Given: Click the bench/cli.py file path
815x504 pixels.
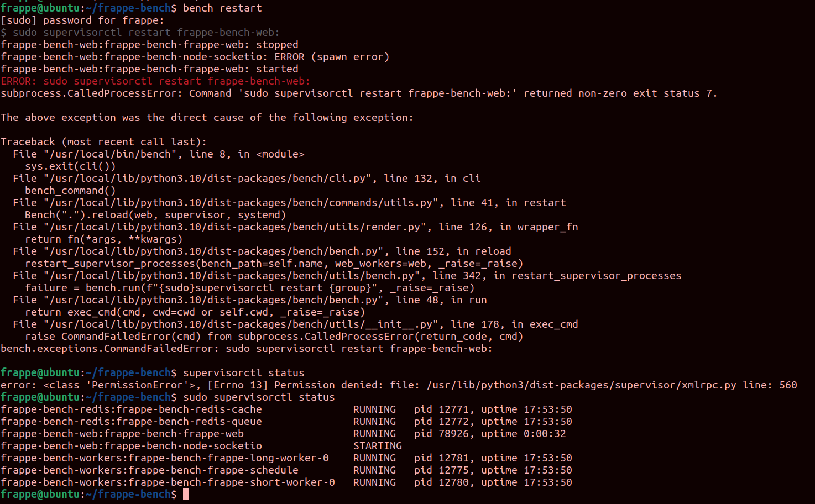Looking at the screenshot, I should [210, 179].
